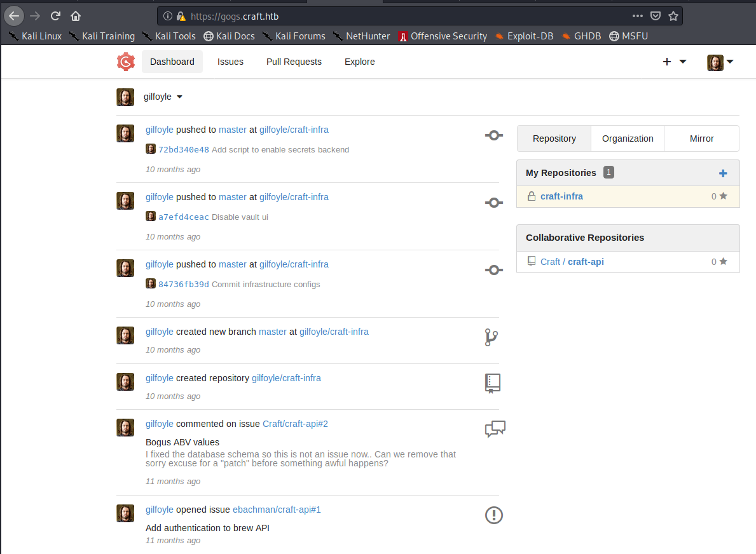The image size is (756, 554).
Task: Open the page actions three-dots menu
Action: [x=638, y=16]
